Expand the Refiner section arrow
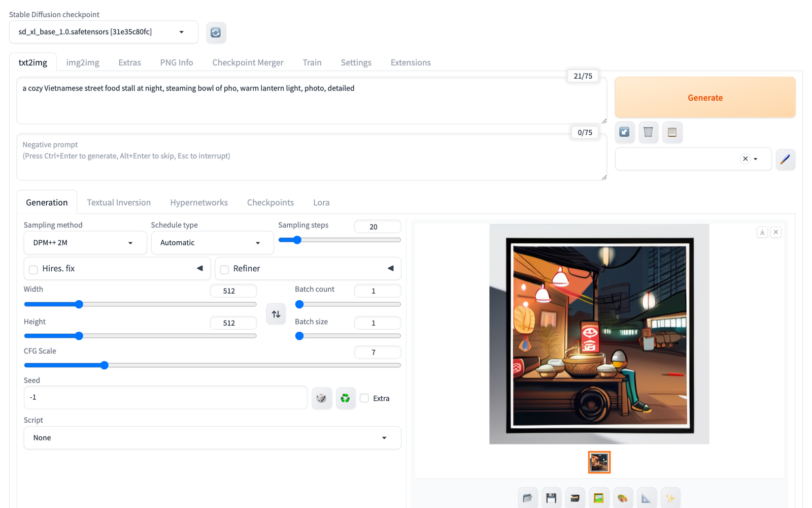The height and width of the screenshot is (508, 812). pos(391,268)
